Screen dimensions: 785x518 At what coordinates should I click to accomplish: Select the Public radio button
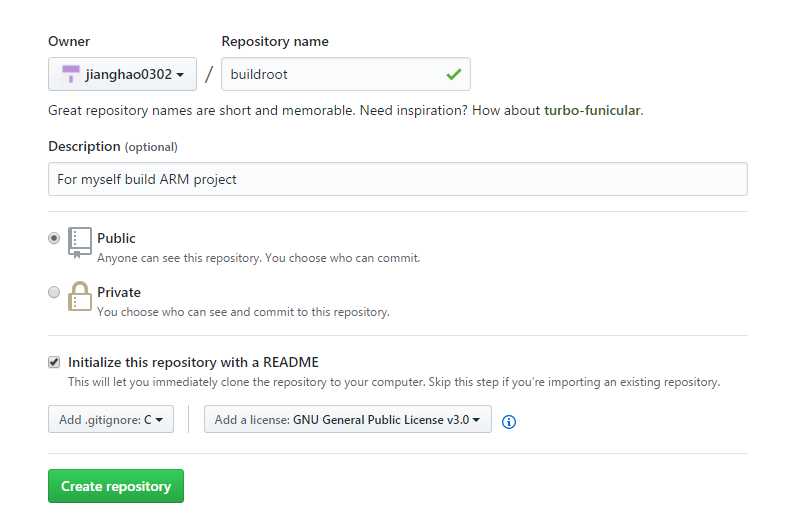[x=54, y=238]
